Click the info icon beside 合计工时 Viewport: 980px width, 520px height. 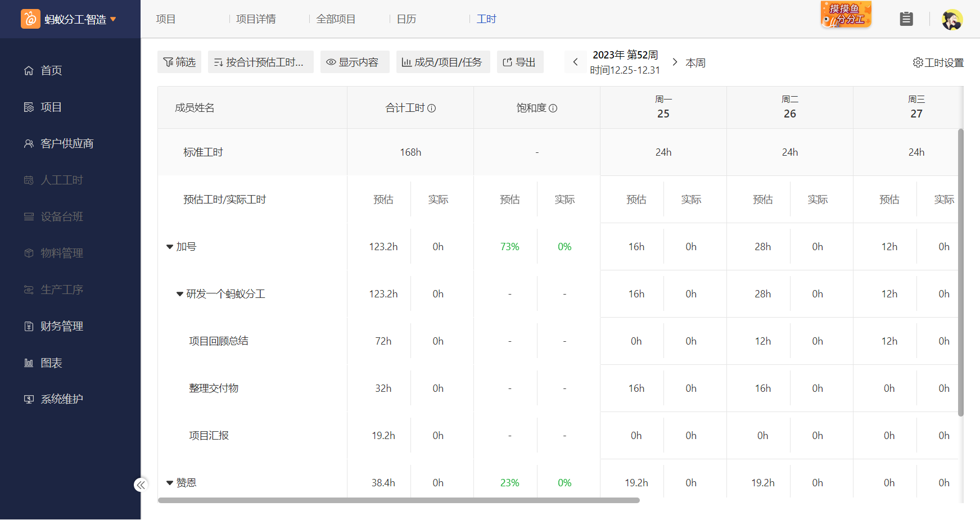[432, 108]
